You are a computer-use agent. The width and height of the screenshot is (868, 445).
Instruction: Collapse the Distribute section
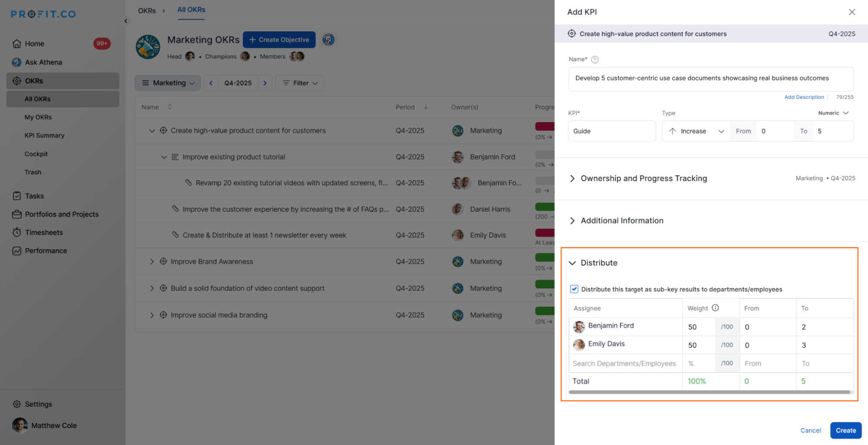click(572, 263)
